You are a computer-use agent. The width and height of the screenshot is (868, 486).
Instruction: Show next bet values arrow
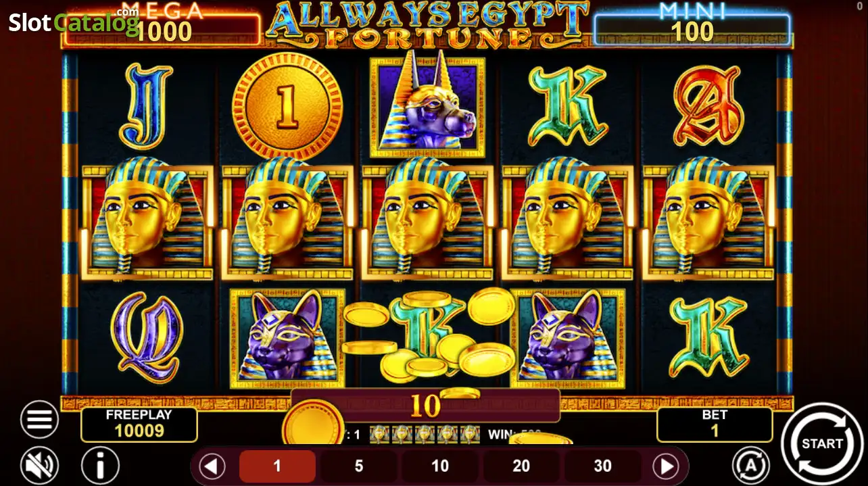[x=666, y=466]
